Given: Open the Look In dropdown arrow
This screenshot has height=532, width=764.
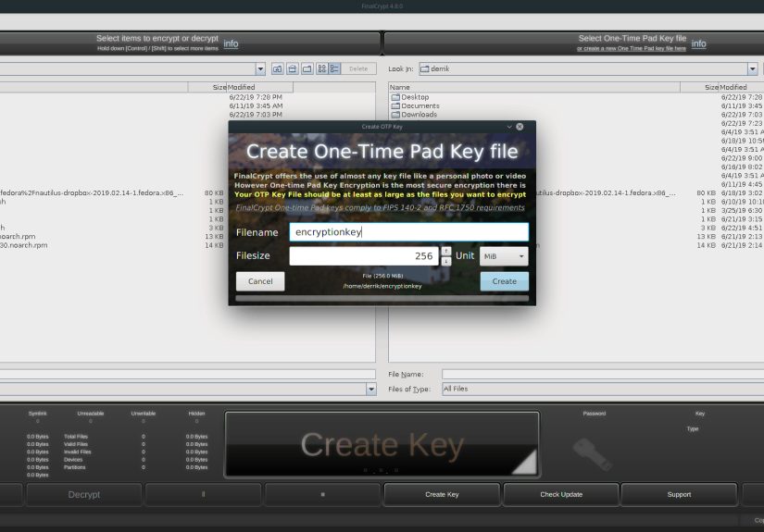Looking at the screenshot, I should (753, 69).
